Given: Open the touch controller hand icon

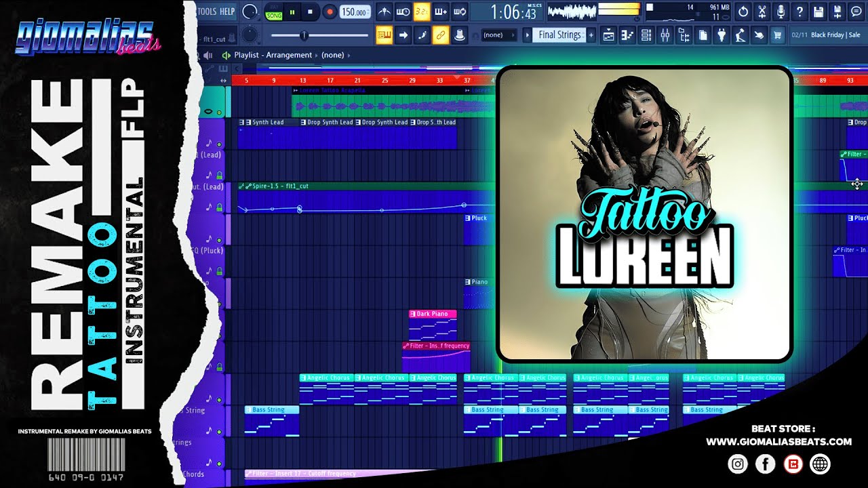Looking at the screenshot, I should coord(759,35).
